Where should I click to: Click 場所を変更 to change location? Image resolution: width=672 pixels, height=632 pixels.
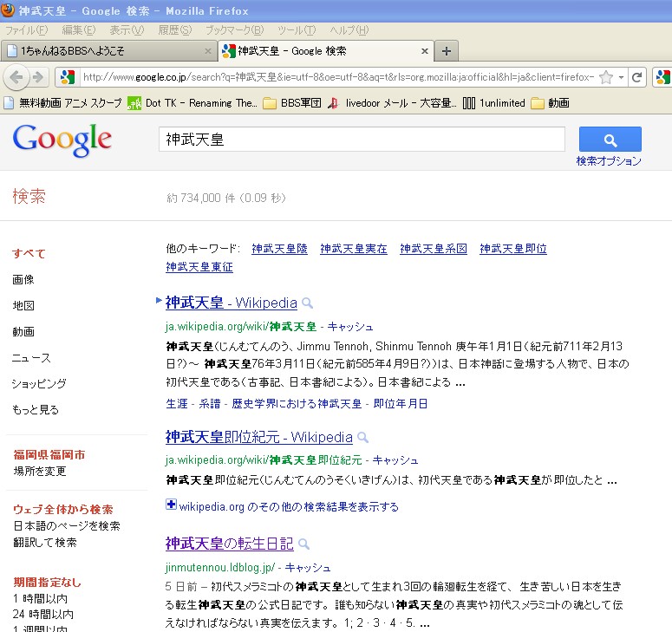pyautogui.click(x=40, y=472)
